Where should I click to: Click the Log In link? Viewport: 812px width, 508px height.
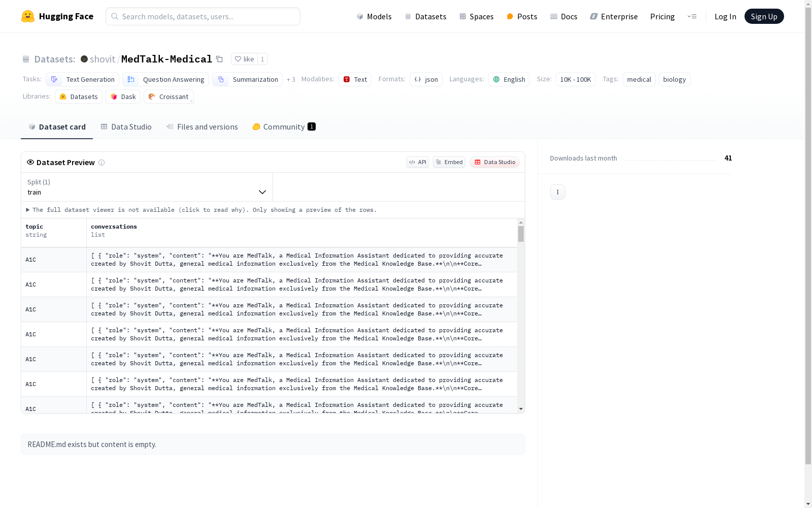[725, 16]
